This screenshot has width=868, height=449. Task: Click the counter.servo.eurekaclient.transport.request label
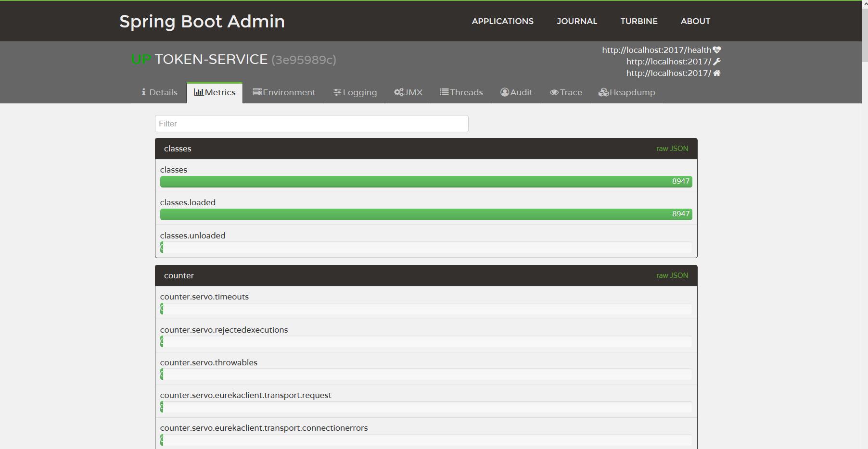tap(245, 395)
